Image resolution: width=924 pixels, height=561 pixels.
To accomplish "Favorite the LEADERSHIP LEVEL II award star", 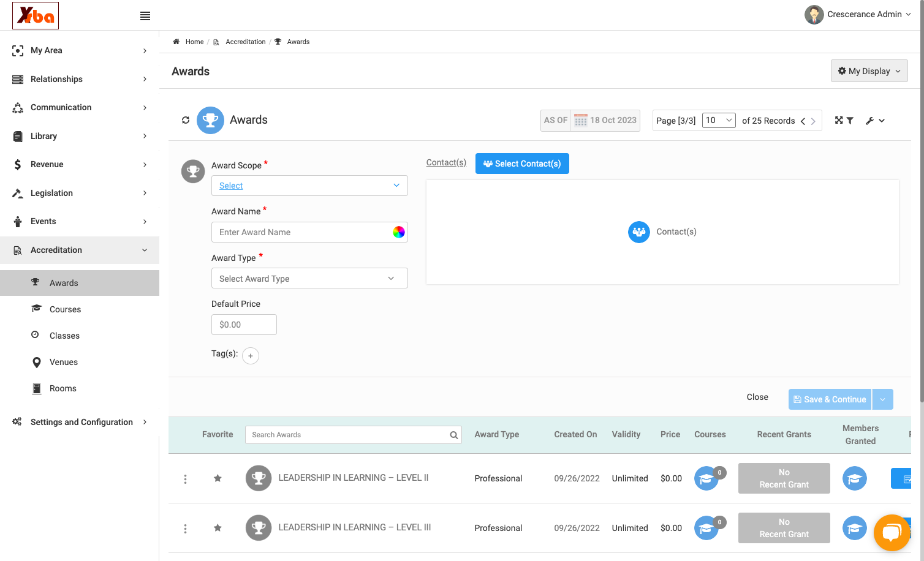I will pyautogui.click(x=218, y=478).
